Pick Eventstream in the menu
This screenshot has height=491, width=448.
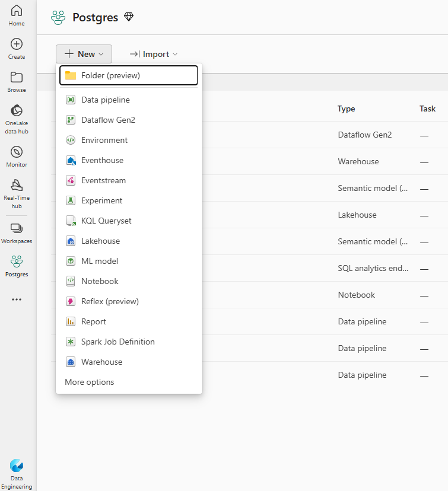coord(128,180)
